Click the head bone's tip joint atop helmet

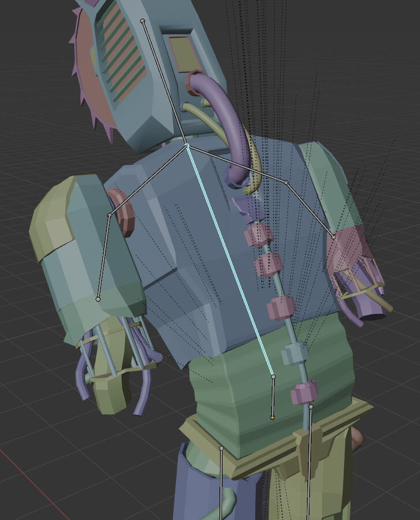(143, 21)
